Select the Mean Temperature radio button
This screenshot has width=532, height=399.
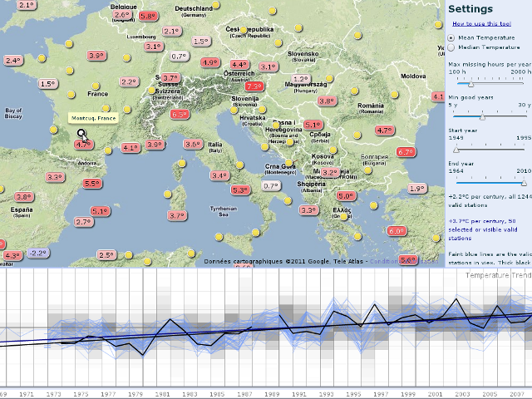(x=451, y=37)
